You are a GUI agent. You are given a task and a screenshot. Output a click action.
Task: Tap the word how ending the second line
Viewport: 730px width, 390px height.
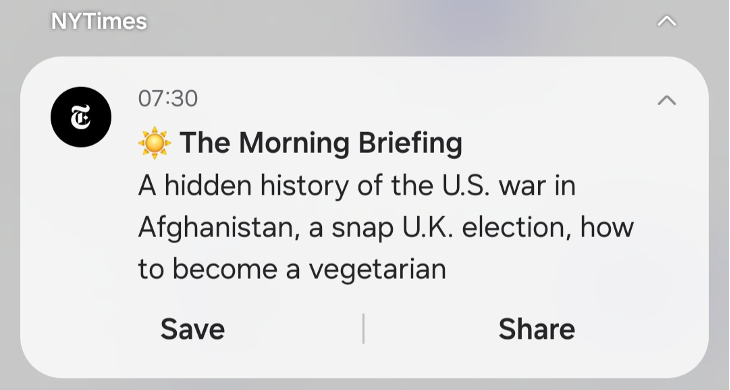(x=607, y=228)
